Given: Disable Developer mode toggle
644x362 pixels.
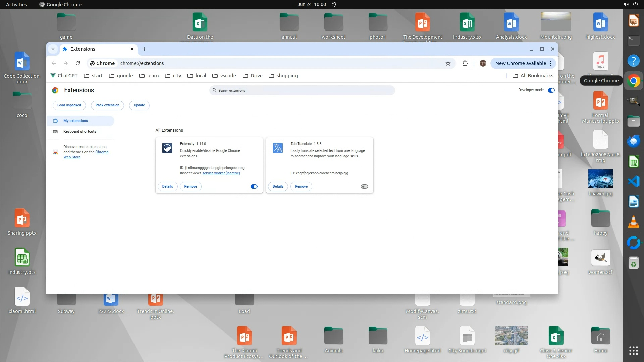Looking at the screenshot, I should [x=551, y=90].
